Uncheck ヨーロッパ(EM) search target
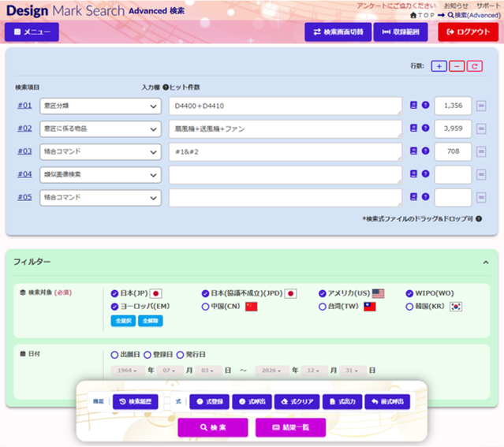504x447 pixels. 114,307
